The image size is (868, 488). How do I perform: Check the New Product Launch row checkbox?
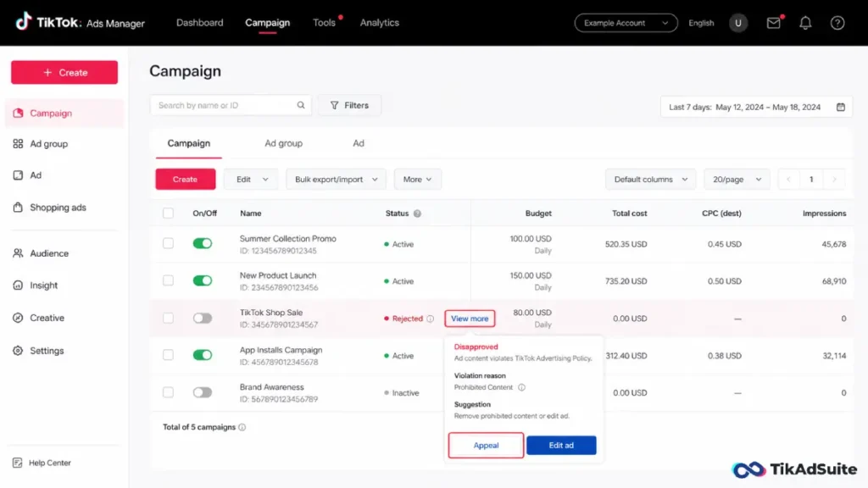(169, 280)
